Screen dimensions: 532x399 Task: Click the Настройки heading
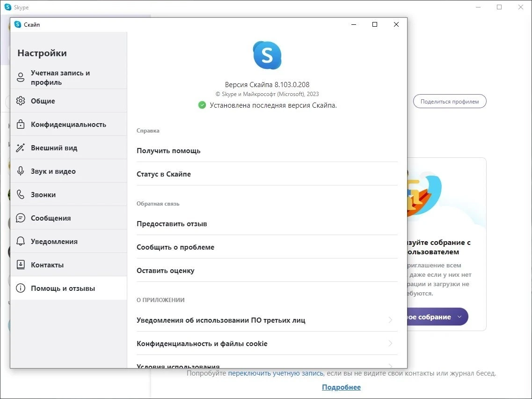coord(42,53)
